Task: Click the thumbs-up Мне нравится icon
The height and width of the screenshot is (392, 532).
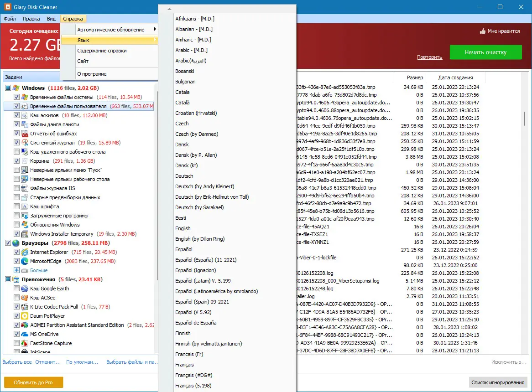Action: click(482, 31)
